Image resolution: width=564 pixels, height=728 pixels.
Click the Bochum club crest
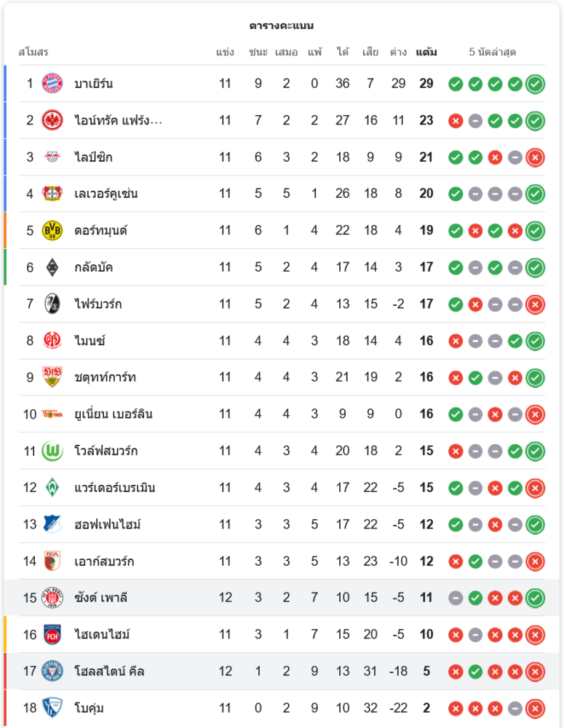(x=52, y=708)
